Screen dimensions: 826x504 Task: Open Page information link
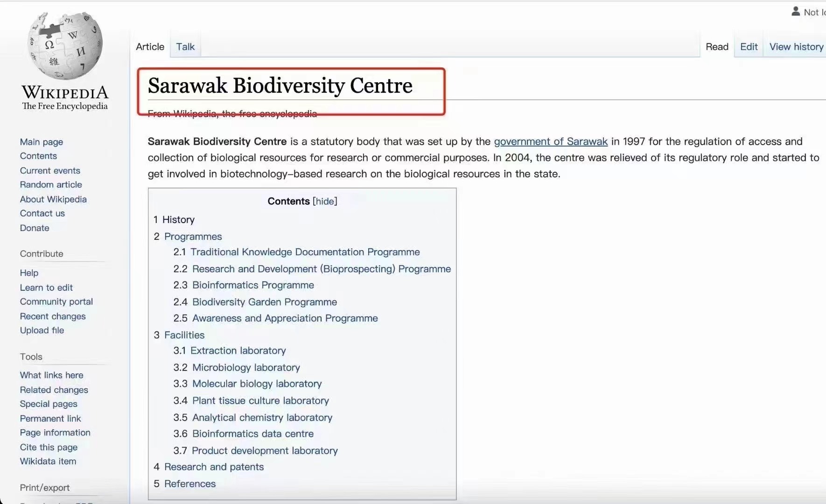(x=55, y=433)
